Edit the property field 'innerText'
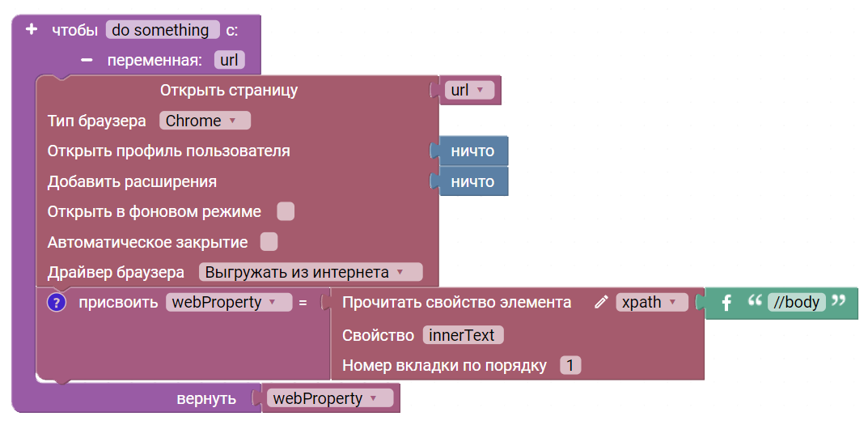This screenshot has height=425, width=868. pos(463,335)
